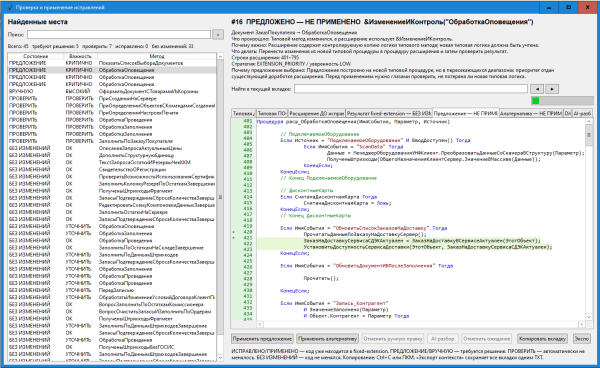600x368 pixels.
Task: Click the green progress bar indicator
Action: pyautogui.click(x=536, y=101)
